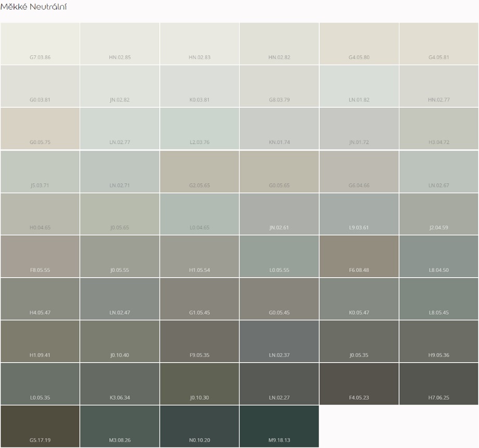
Task: Pick the G1.05.45 swatch
Action: pyautogui.click(x=199, y=299)
